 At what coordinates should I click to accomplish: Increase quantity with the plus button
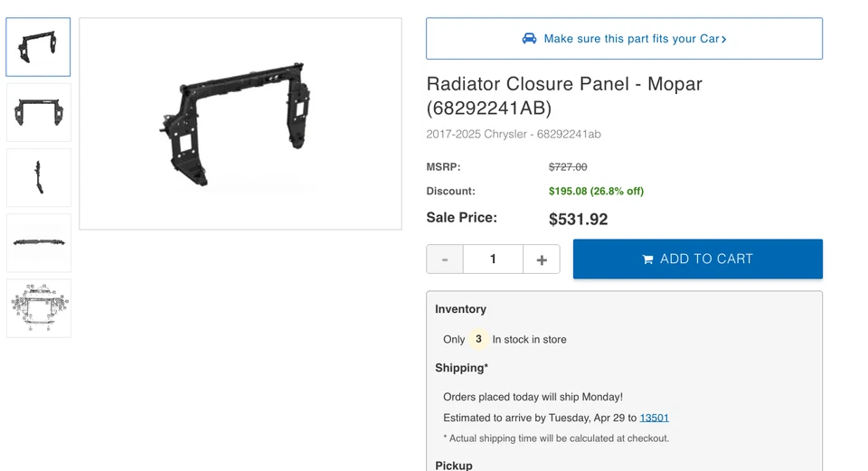[x=542, y=259]
